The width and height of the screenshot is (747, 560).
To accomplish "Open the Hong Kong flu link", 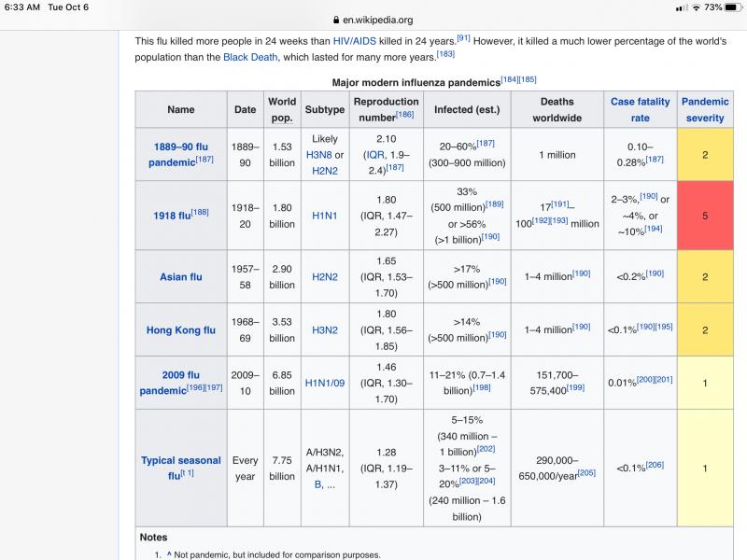I will 180,330.
